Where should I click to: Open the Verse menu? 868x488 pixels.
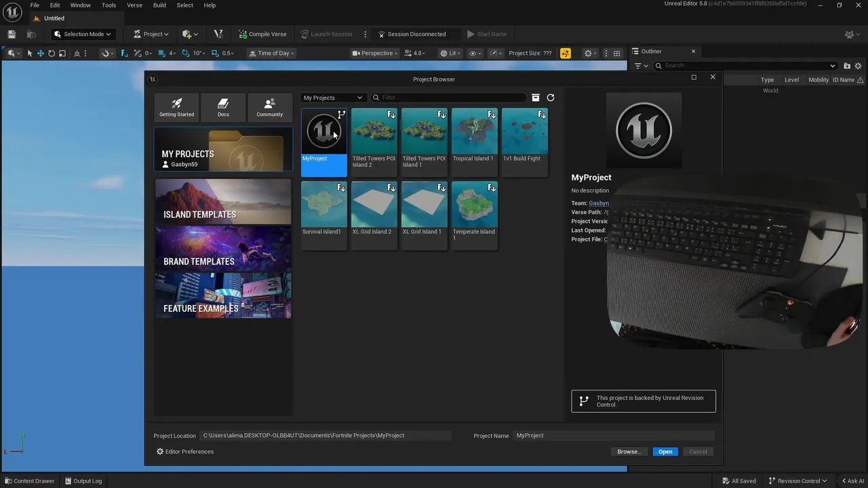click(x=134, y=5)
